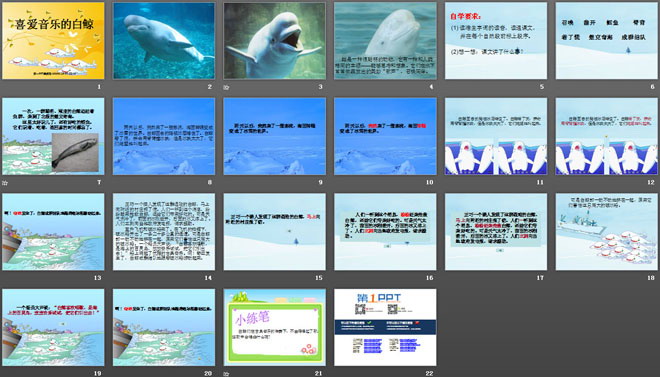
Task: Pick slide 8 with blue iceberg paragraph
Action: pos(164,136)
